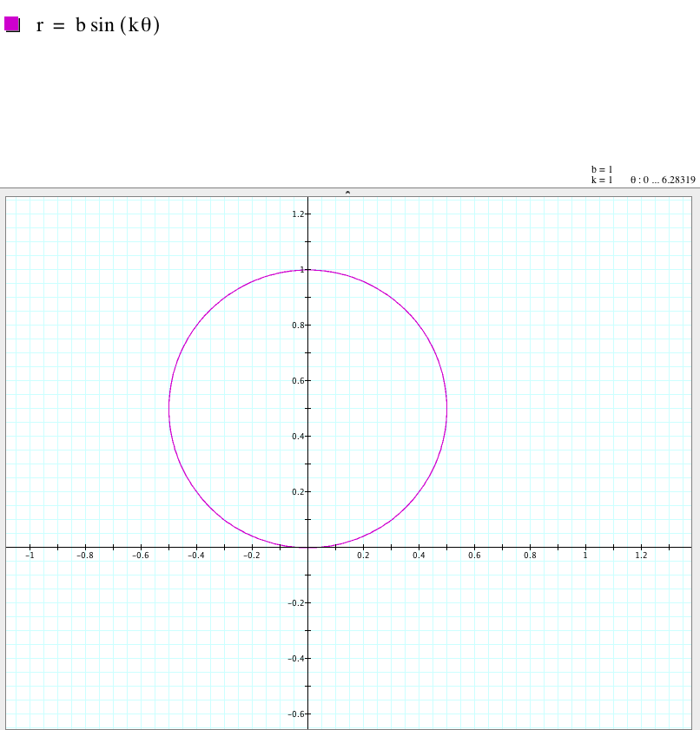Click the 0.6 label on the vertical axis
The width and height of the screenshot is (700, 730).
click(x=298, y=380)
